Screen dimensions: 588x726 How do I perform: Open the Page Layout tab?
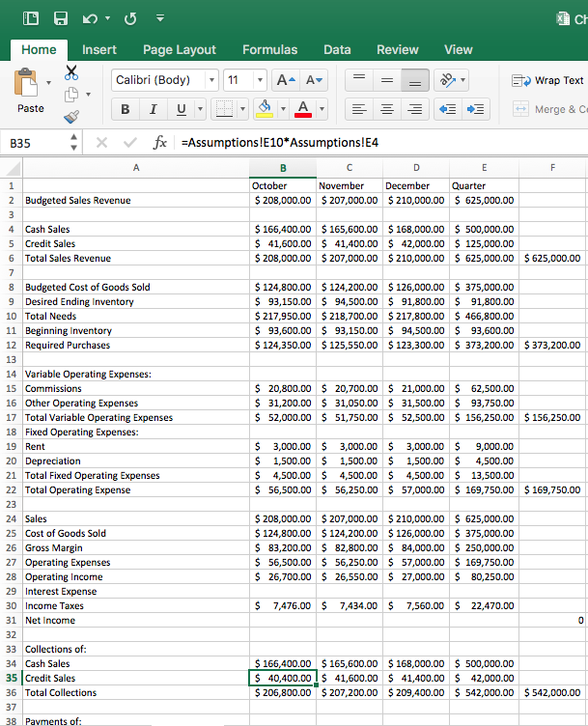[x=180, y=49]
